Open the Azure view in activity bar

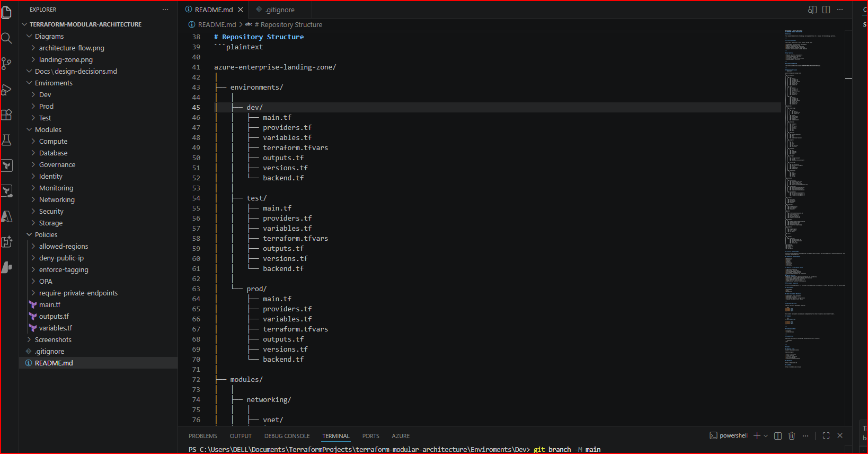click(x=7, y=216)
